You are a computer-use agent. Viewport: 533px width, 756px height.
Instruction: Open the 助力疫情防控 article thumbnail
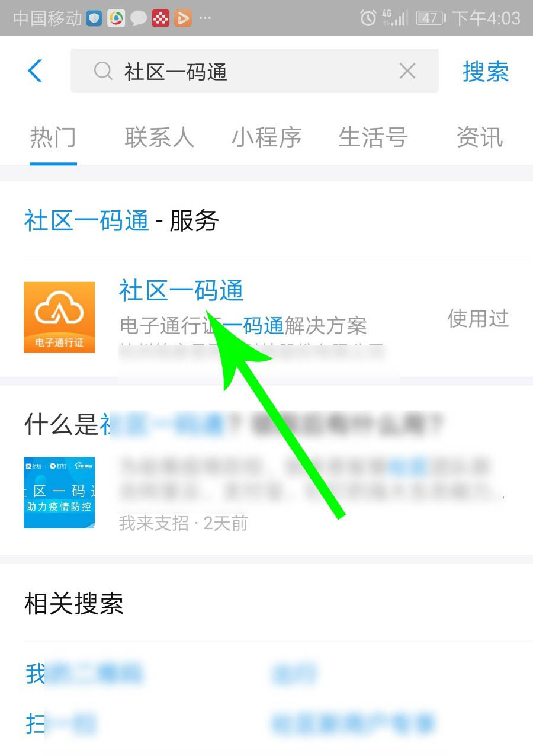point(59,492)
